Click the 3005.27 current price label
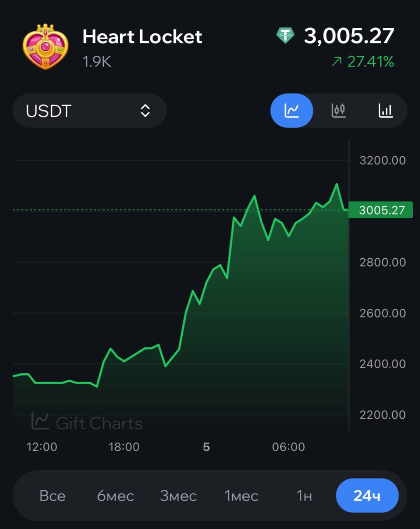The height and width of the screenshot is (529, 420). (381, 210)
